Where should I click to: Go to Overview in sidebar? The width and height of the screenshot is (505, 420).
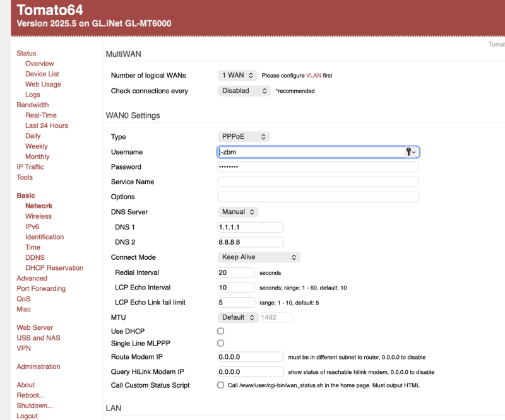(x=40, y=64)
